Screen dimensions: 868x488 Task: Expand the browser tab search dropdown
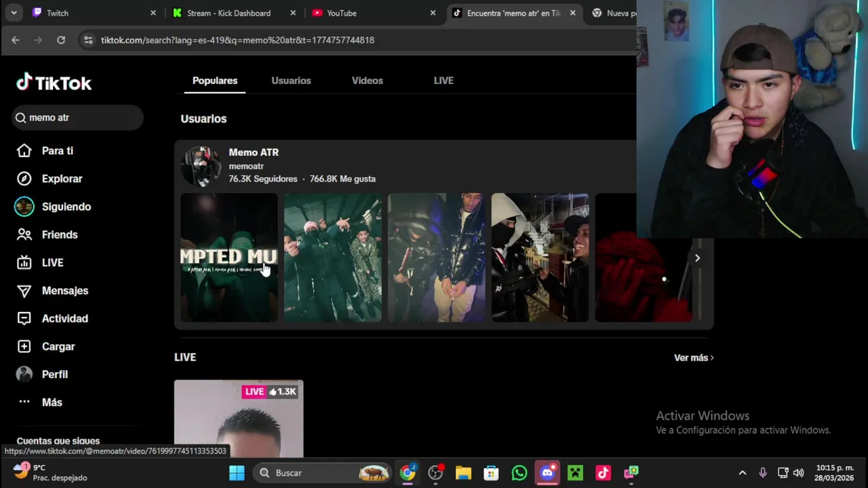[14, 13]
